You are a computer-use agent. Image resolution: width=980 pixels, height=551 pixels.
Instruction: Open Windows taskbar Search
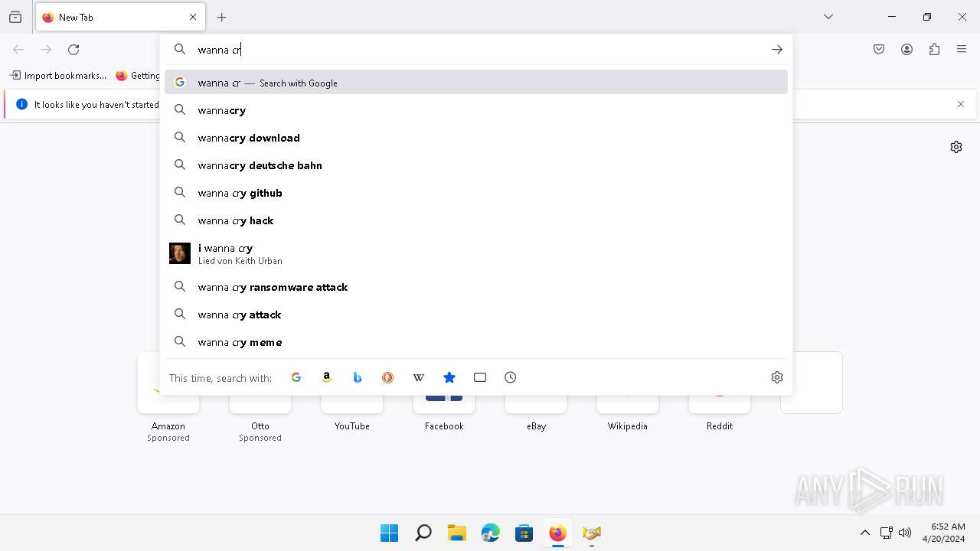coord(423,533)
